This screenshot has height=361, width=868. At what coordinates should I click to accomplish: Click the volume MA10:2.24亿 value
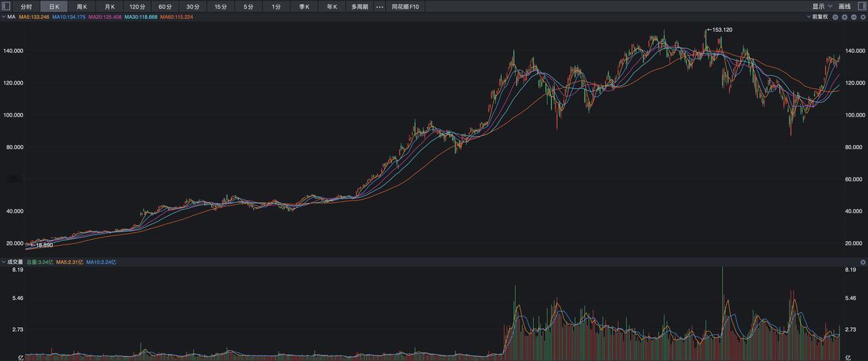pos(101,262)
